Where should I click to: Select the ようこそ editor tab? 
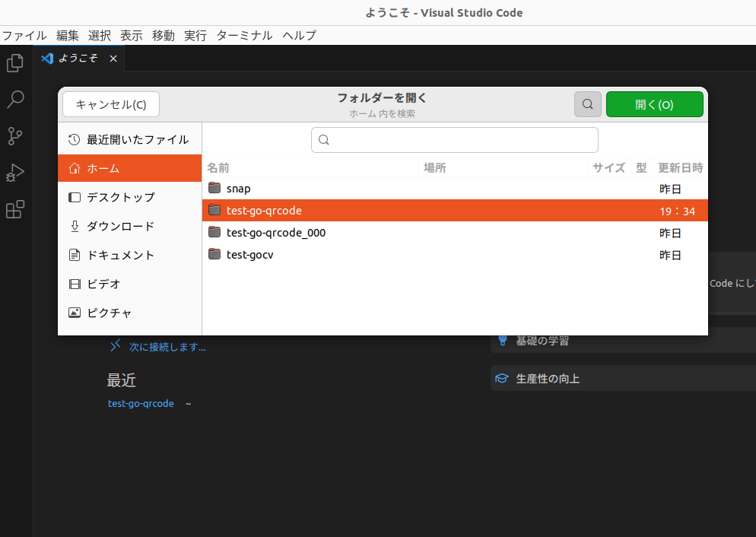click(79, 59)
